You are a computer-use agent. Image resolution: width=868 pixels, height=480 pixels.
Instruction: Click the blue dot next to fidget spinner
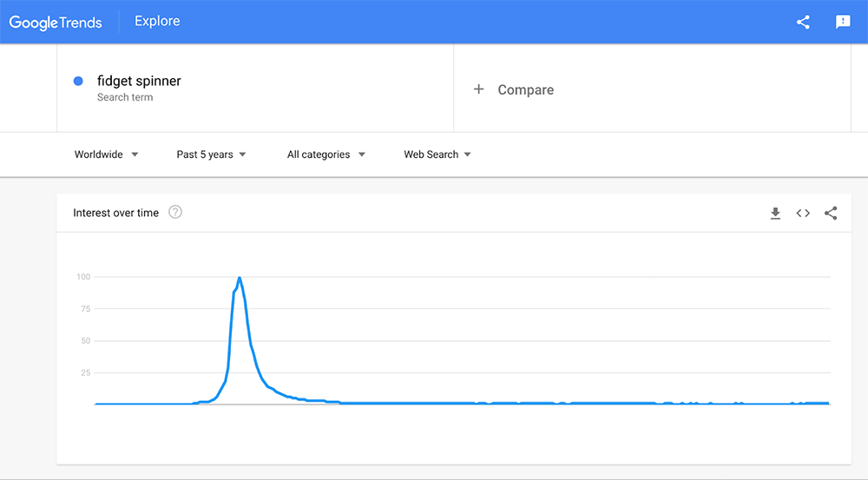(x=78, y=81)
